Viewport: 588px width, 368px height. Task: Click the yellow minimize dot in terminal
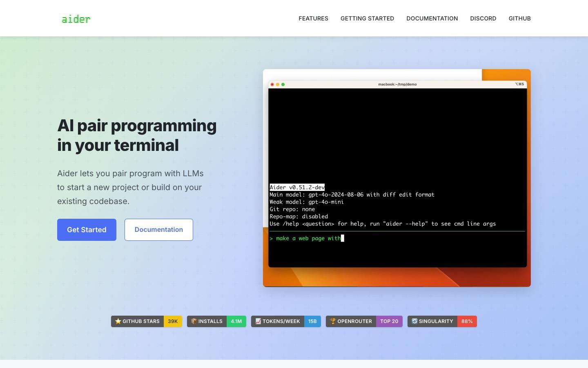pyautogui.click(x=278, y=85)
